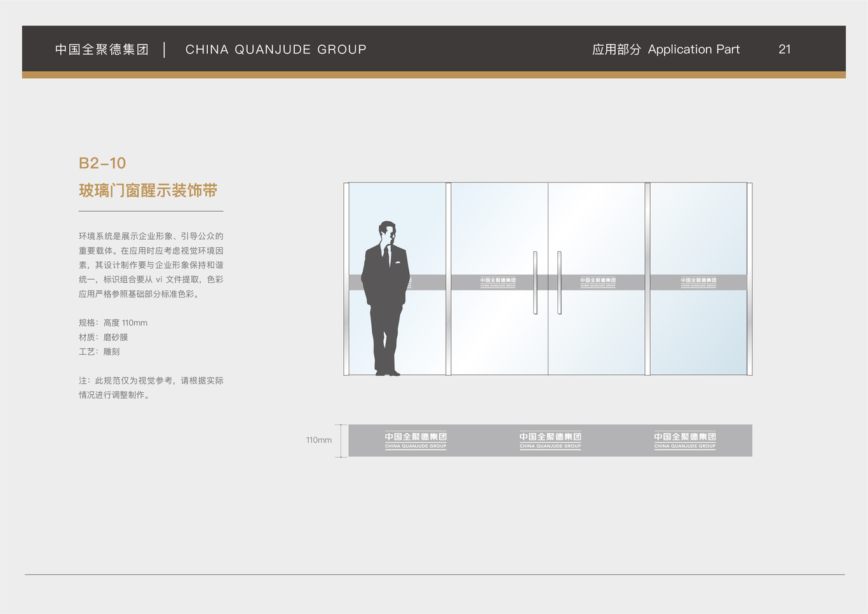Click the 110mm dimension label
868x614 pixels.
coord(319,440)
